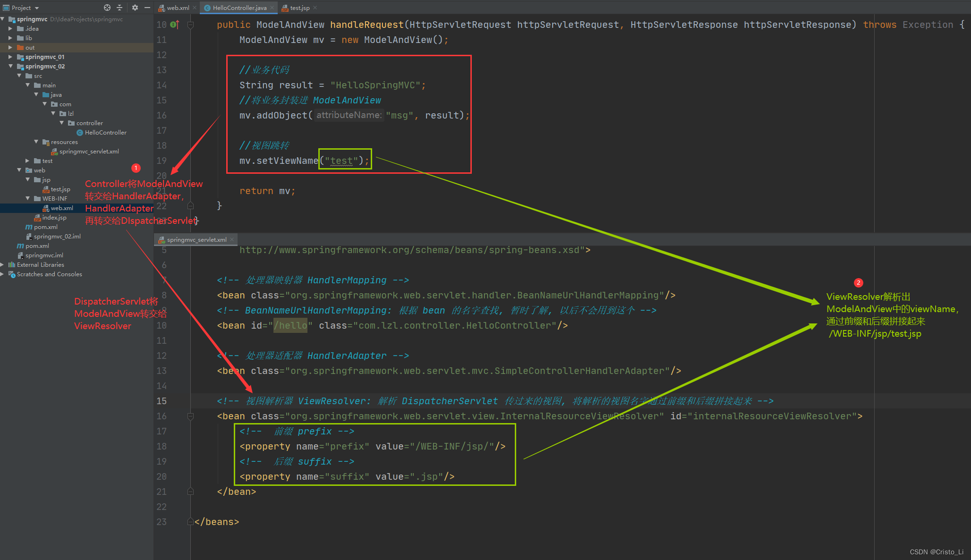Click the fold marker beside closing </beans> tag
This screenshot has height=560, width=971.
tap(191, 522)
